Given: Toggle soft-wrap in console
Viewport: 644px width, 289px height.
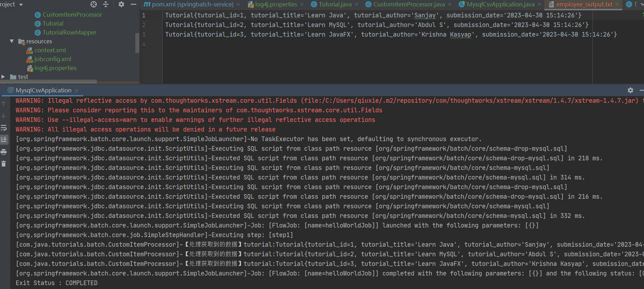Looking at the screenshot, I should (4, 128).
